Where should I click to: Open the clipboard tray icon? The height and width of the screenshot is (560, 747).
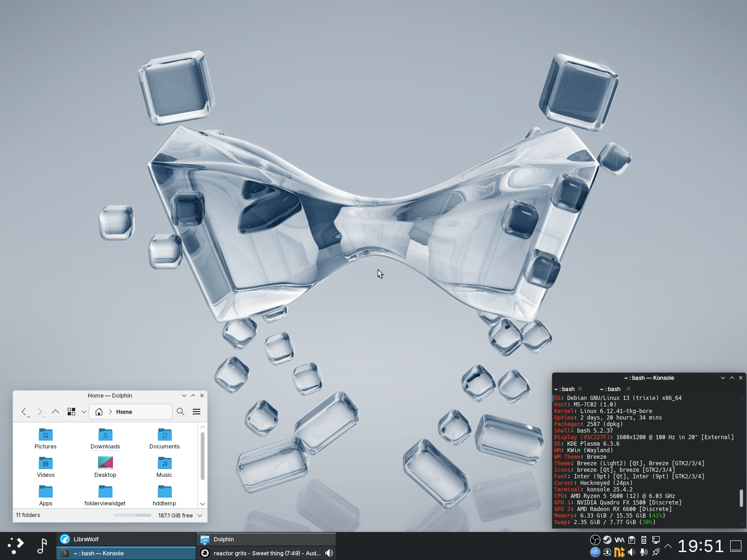pyautogui.click(x=632, y=540)
